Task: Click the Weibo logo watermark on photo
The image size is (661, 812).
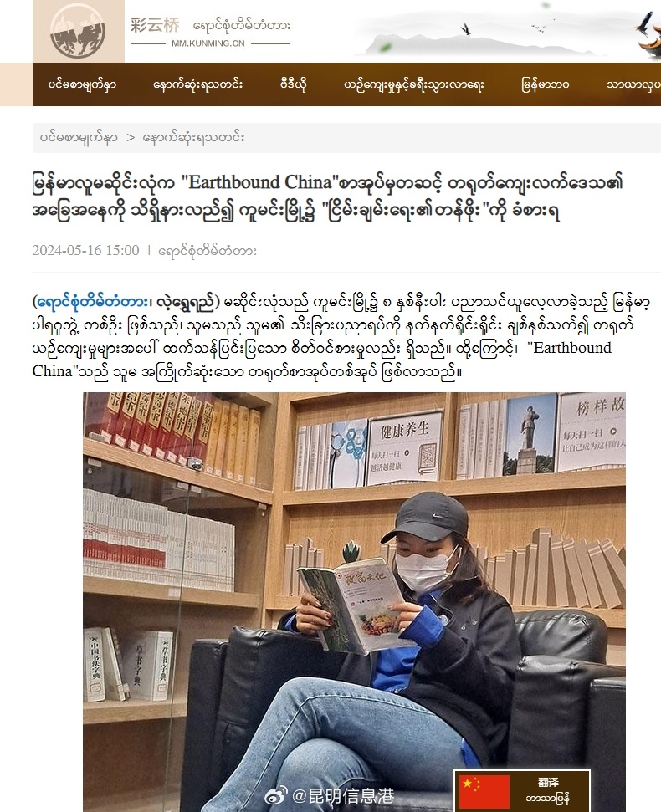Action: 276,795
